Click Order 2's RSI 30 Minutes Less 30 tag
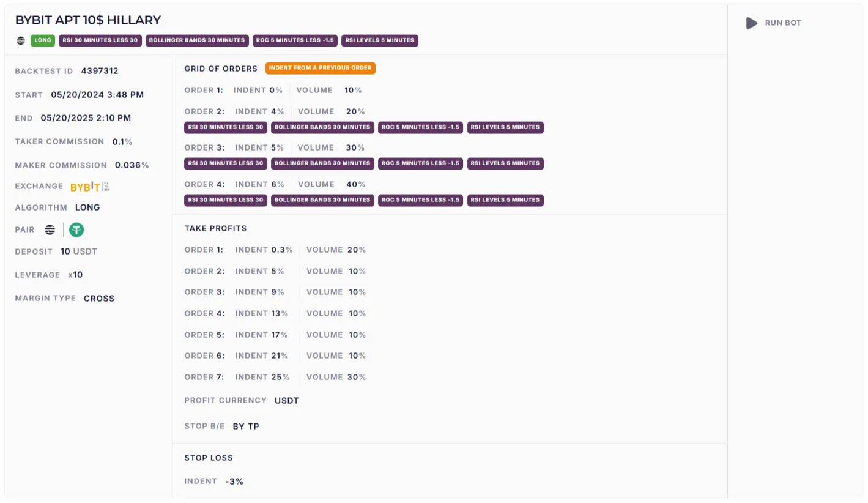The image size is (868, 503). tap(225, 127)
